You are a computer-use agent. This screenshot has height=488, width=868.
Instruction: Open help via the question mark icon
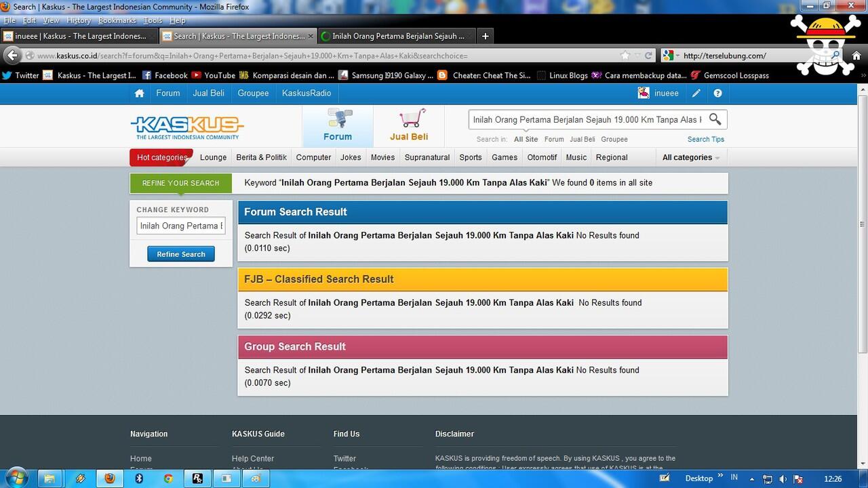click(717, 94)
